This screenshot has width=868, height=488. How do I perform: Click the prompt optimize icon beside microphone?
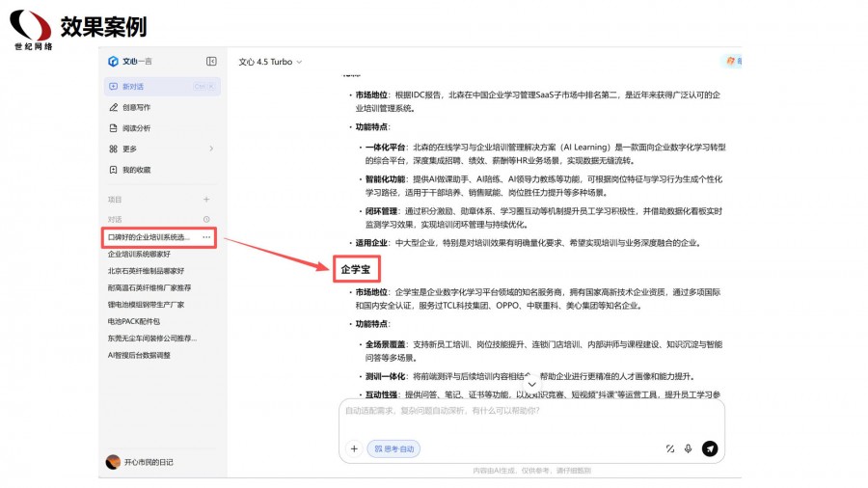point(669,448)
